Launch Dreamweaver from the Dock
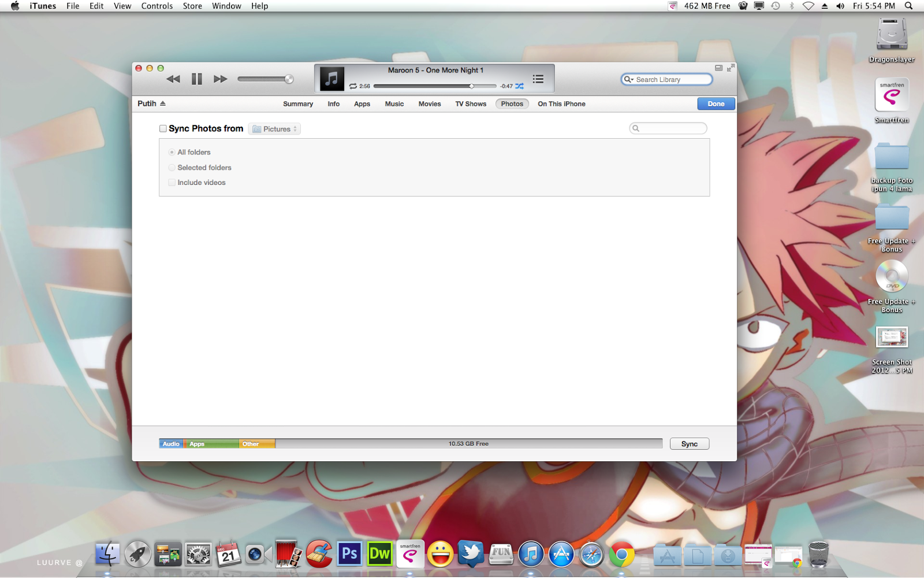The image size is (924, 578). point(379,554)
